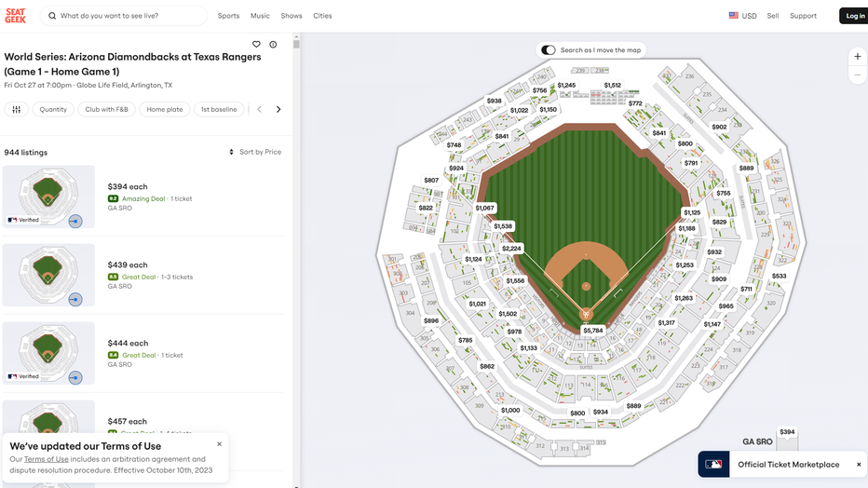Open the Sort by Price dropdown
The width and height of the screenshot is (868, 488).
[255, 152]
